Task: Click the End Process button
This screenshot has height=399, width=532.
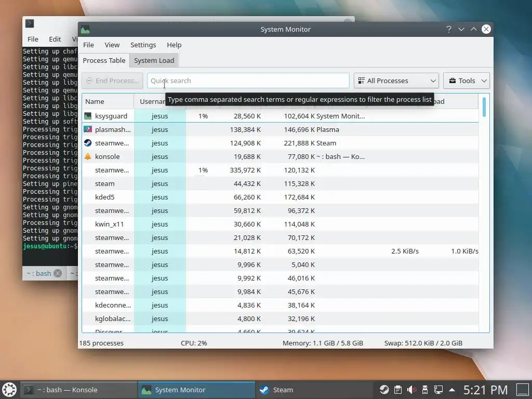Action: (x=112, y=81)
